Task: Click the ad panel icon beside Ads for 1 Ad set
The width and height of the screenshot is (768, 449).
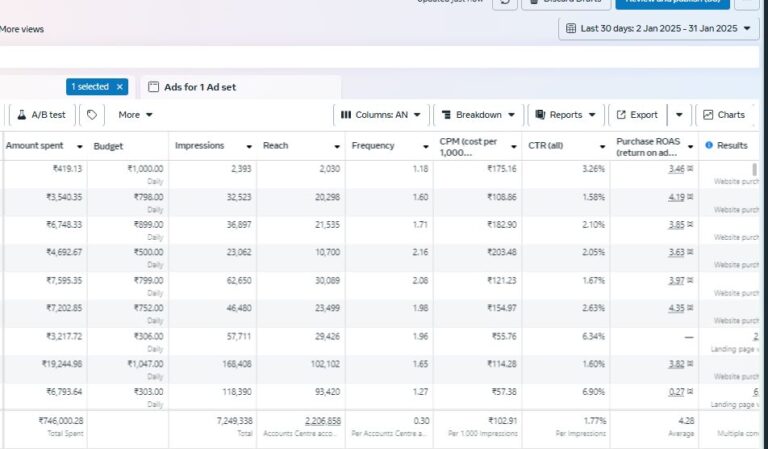Action: point(153,87)
